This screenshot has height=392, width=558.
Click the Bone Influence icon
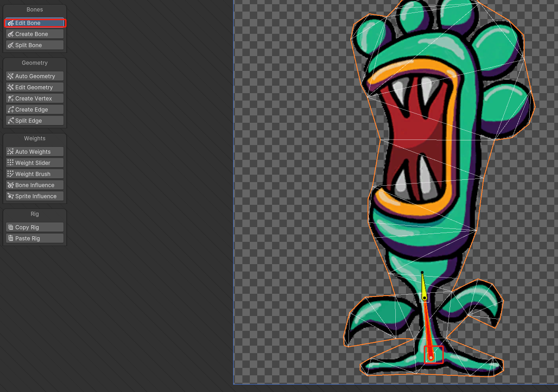pyautogui.click(x=11, y=185)
